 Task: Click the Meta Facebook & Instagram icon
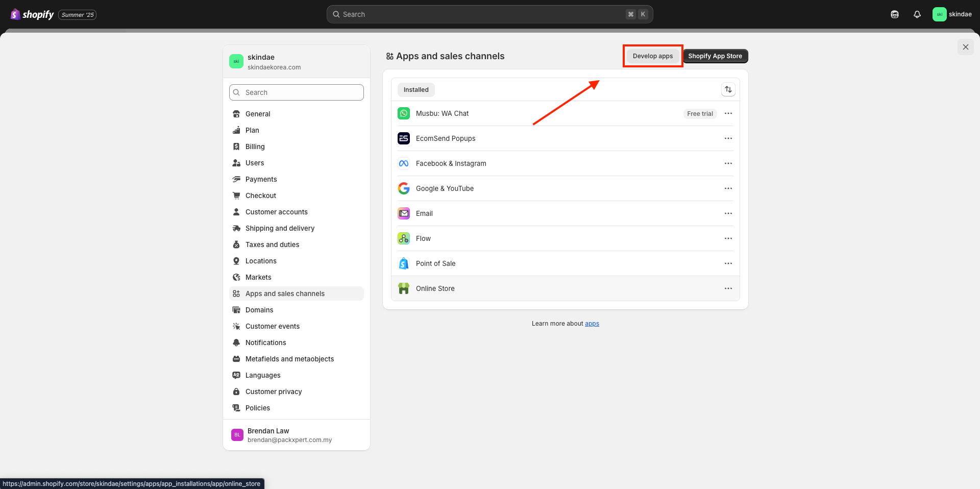pyautogui.click(x=404, y=163)
